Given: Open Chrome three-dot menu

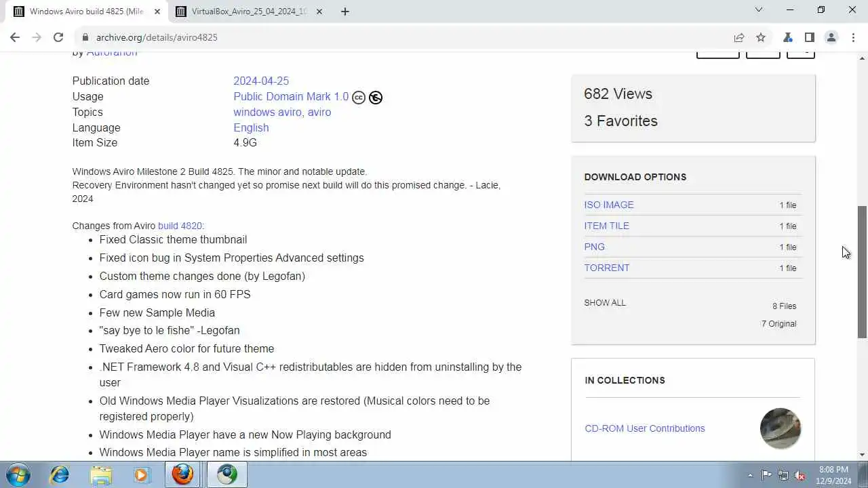Looking at the screenshot, I should 852,37.
